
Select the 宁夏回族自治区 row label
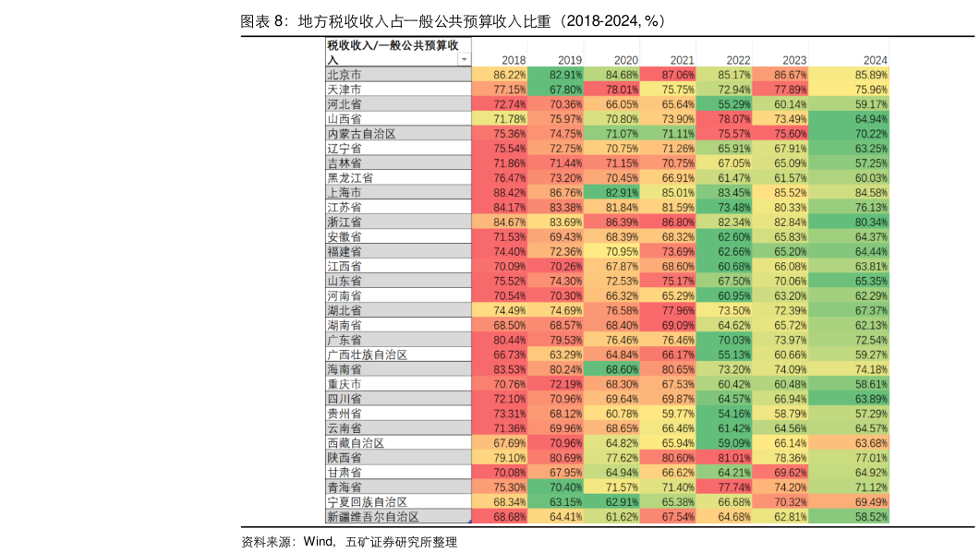[399, 501]
